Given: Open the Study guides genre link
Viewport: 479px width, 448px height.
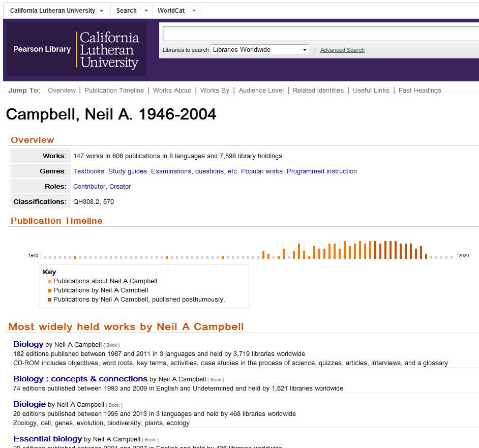Looking at the screenshot, I should click(128, 171).
